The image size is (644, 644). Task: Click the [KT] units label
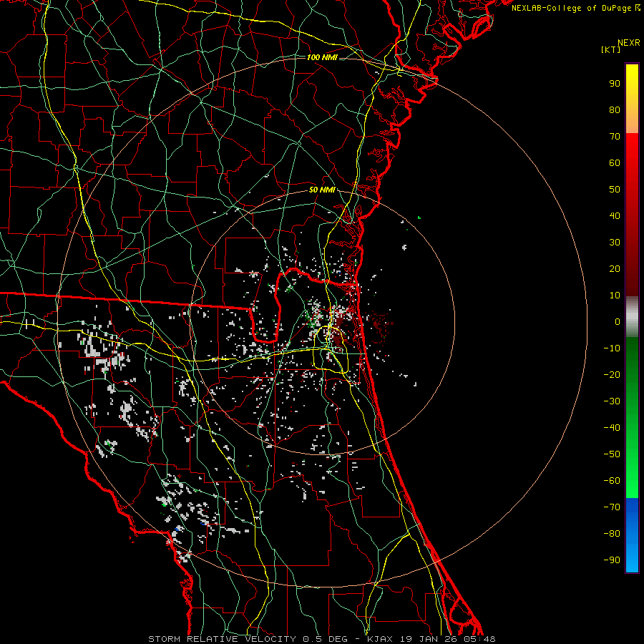[610, 49]
